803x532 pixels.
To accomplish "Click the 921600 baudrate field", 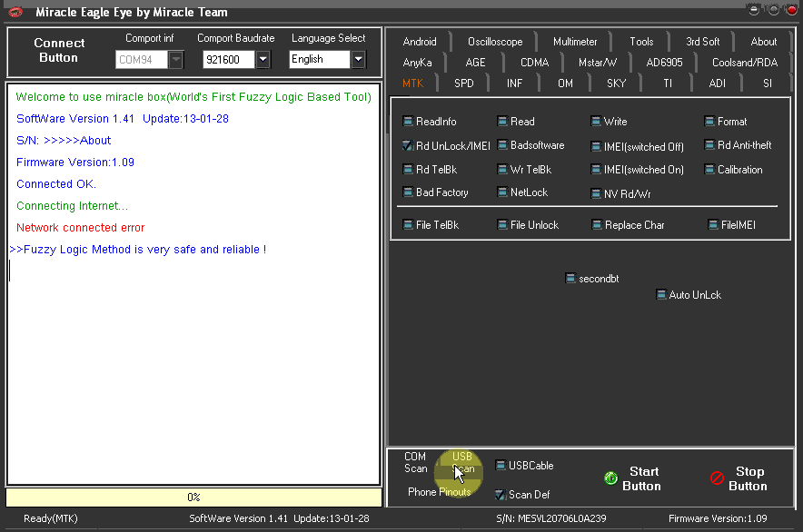I will click(x=229, y=59).
